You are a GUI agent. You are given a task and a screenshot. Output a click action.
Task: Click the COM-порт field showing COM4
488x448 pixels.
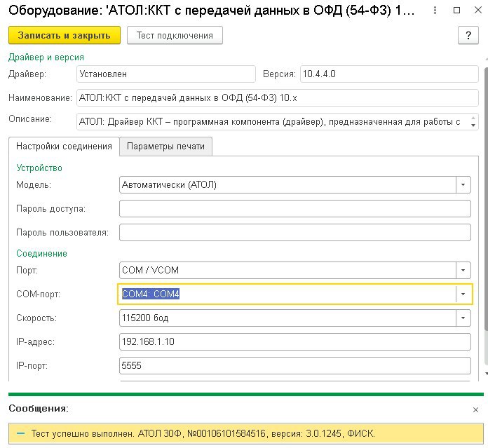point(287,294)
